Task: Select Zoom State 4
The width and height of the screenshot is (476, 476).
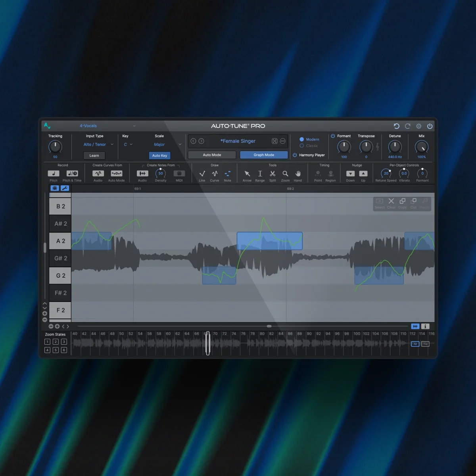Action: point(47,350)
